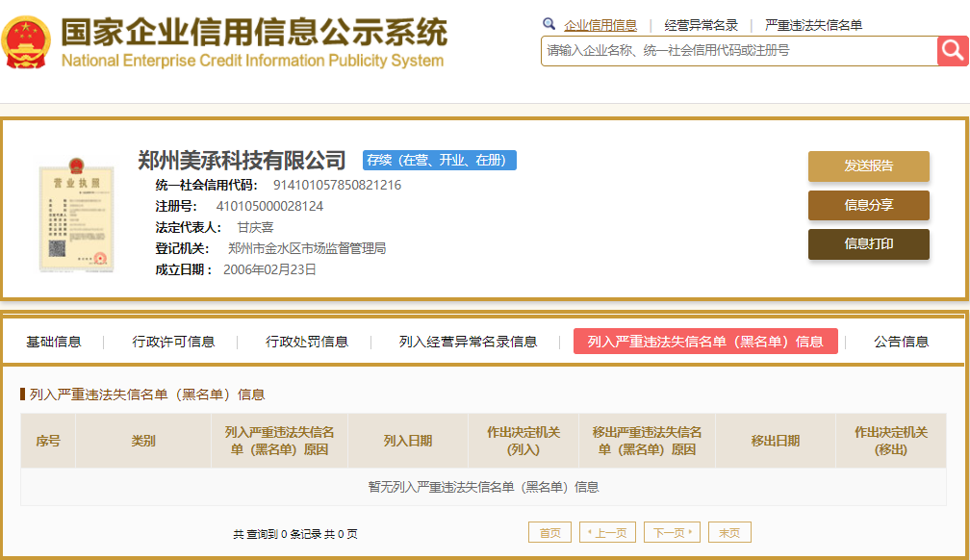Click the 类别 column header
The image size is (970, 560).
pyautogui.click(x=143, y=441)
